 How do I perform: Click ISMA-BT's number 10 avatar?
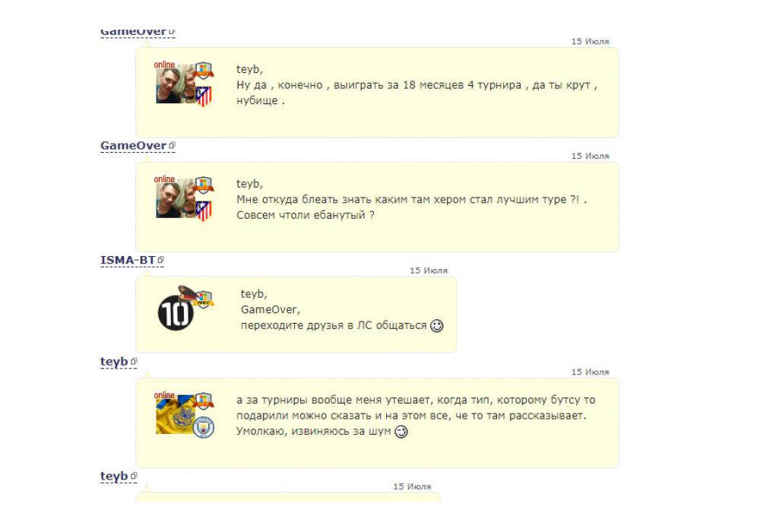click(176, 313)
